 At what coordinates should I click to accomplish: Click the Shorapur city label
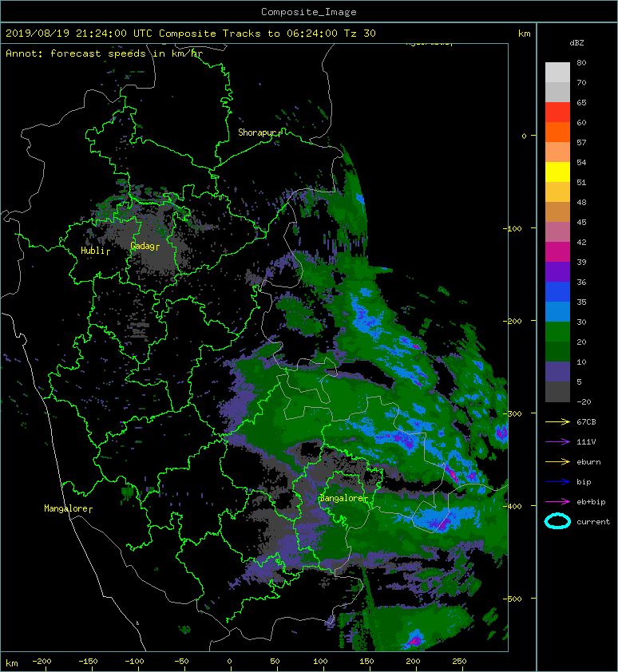click(257, 132)
